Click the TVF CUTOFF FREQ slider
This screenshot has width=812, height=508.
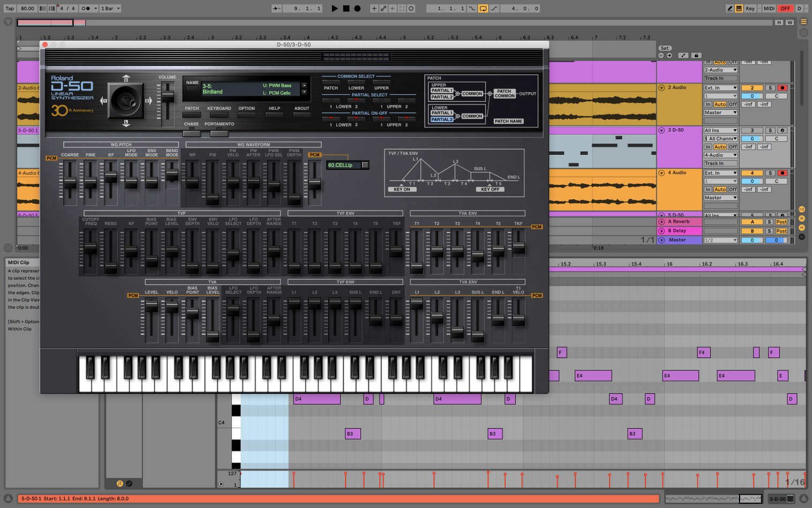click(90, 248)
